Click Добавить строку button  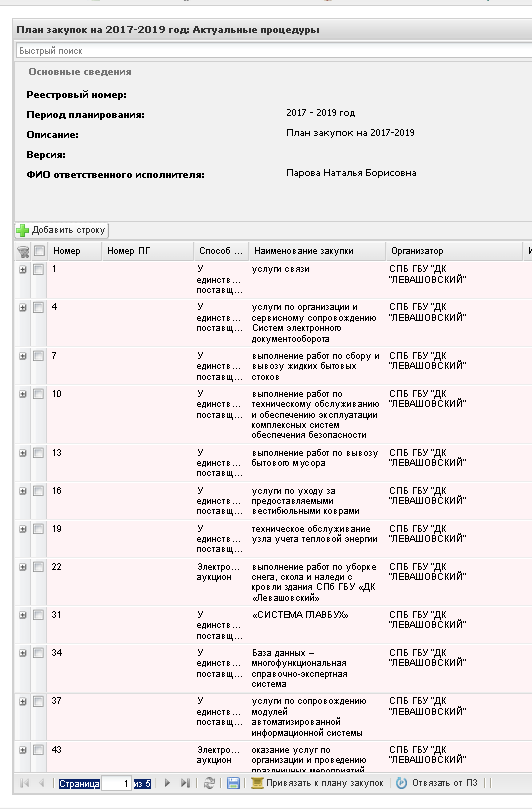(62, 230)
